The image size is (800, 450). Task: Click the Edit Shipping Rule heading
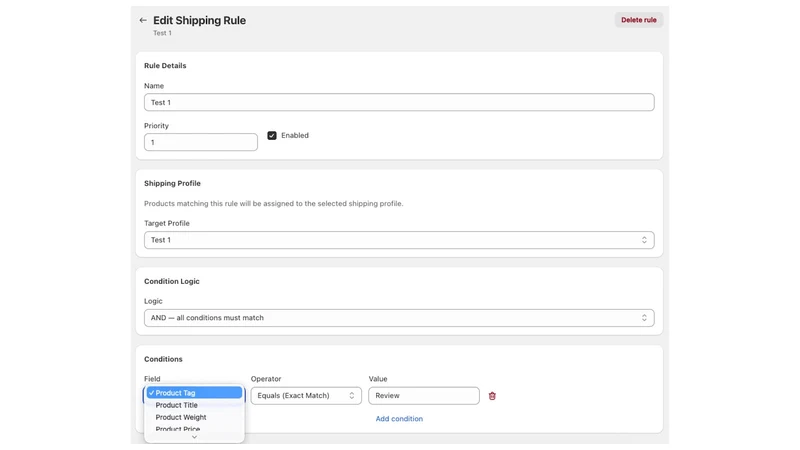point(199,20)
